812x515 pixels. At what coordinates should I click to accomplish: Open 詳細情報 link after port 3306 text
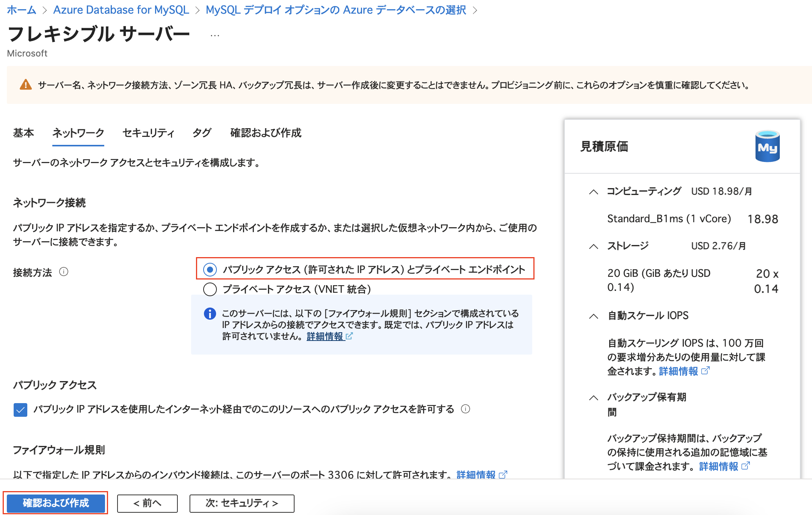[x=476, y=475]
